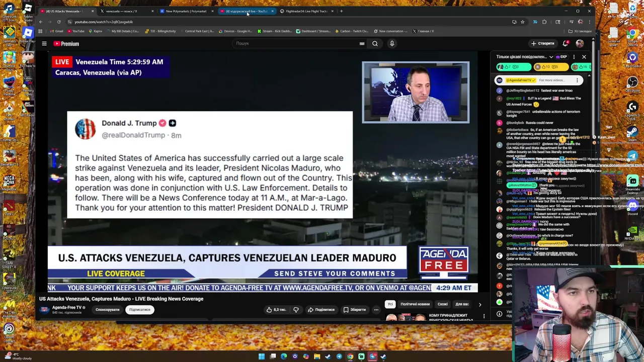The width and height of the screenshot is (644, 362).
Task: Switch to Flightradar24 browser tab
Action: click(306, 11)
